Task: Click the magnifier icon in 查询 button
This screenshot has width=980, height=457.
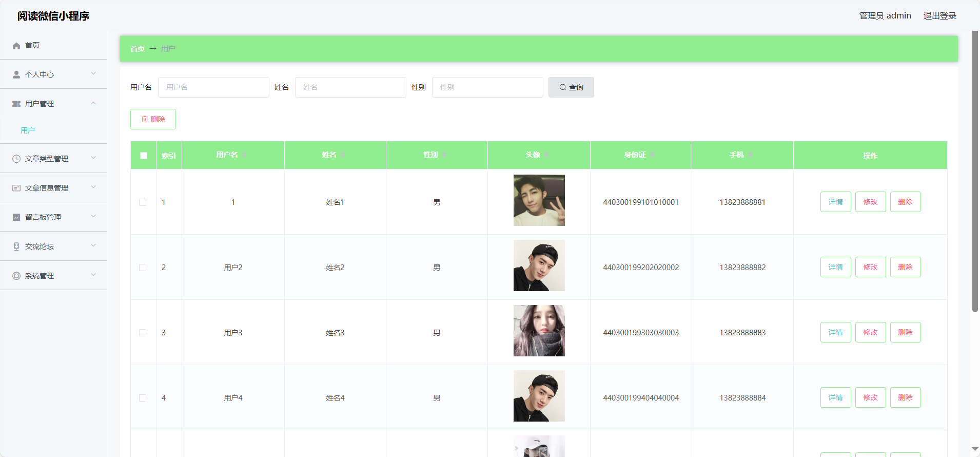Action: (x=563, y=87)
